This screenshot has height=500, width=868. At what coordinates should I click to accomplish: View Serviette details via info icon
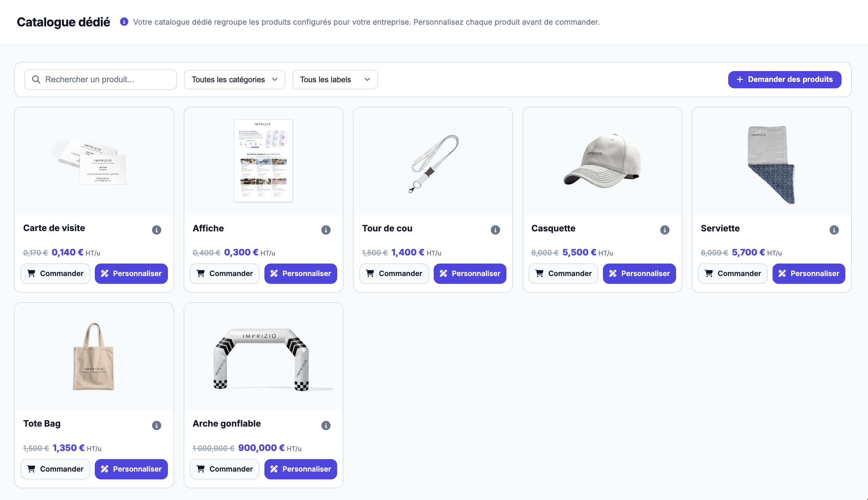(x=834, y=230)
